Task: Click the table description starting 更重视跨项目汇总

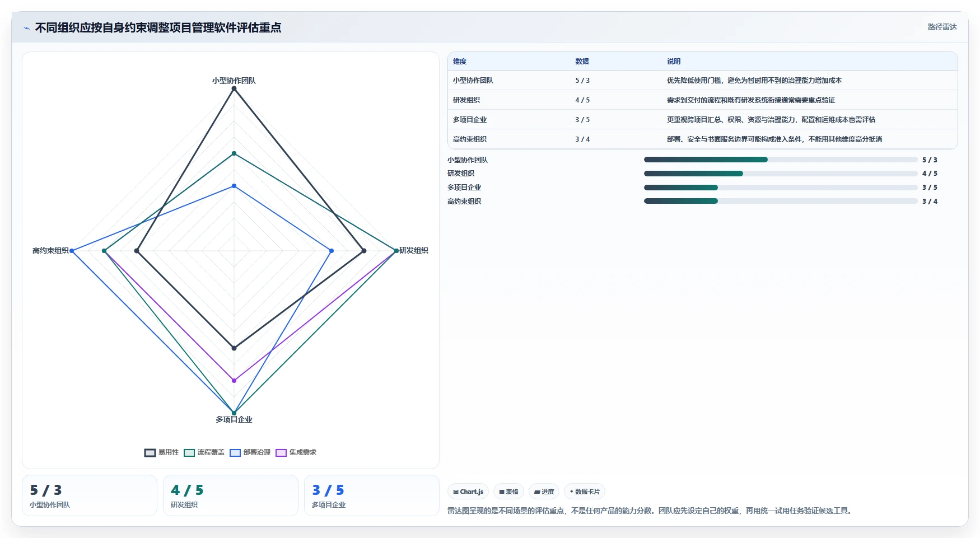Action: [x=771, y=120]
